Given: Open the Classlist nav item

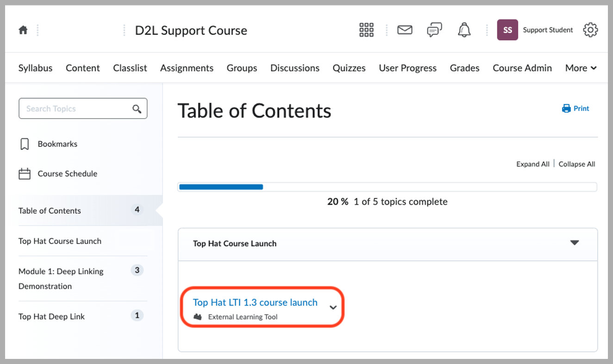Looking at the screenshot, I should click(130, 68).
